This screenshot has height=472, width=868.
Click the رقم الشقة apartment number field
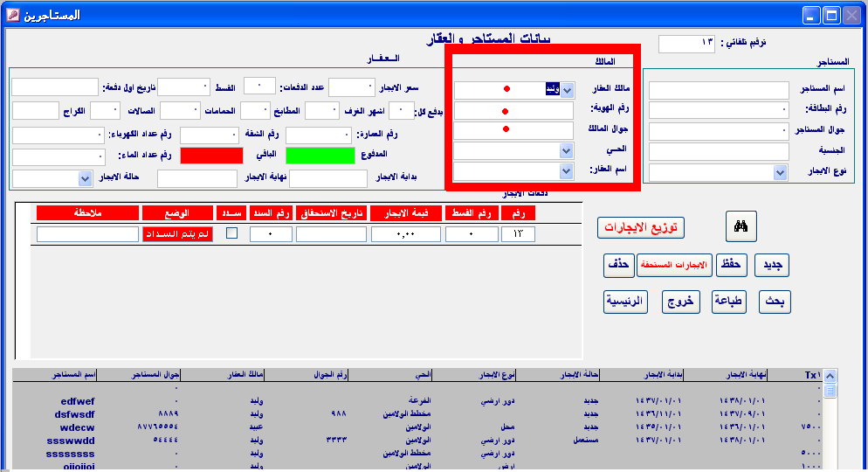click(210, 135)
